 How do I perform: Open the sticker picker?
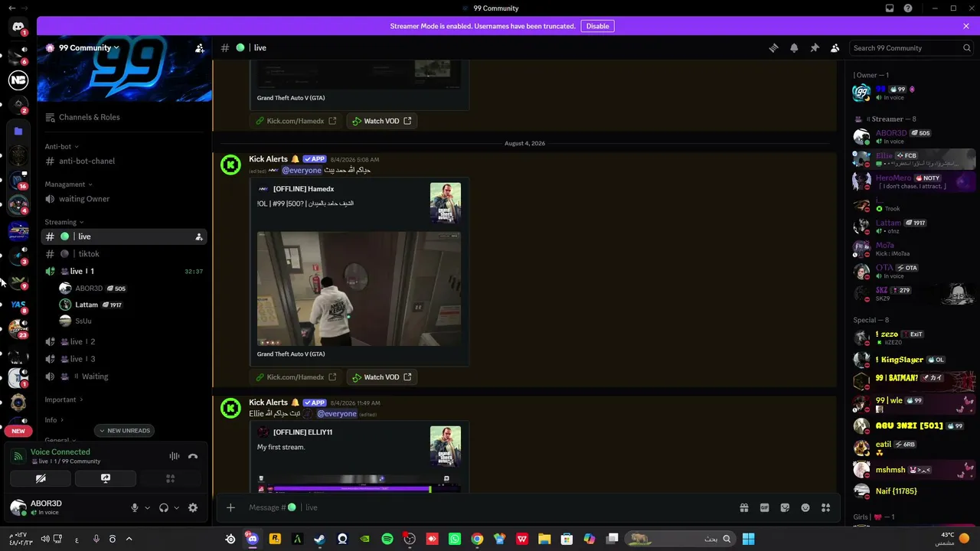[785, 507]
